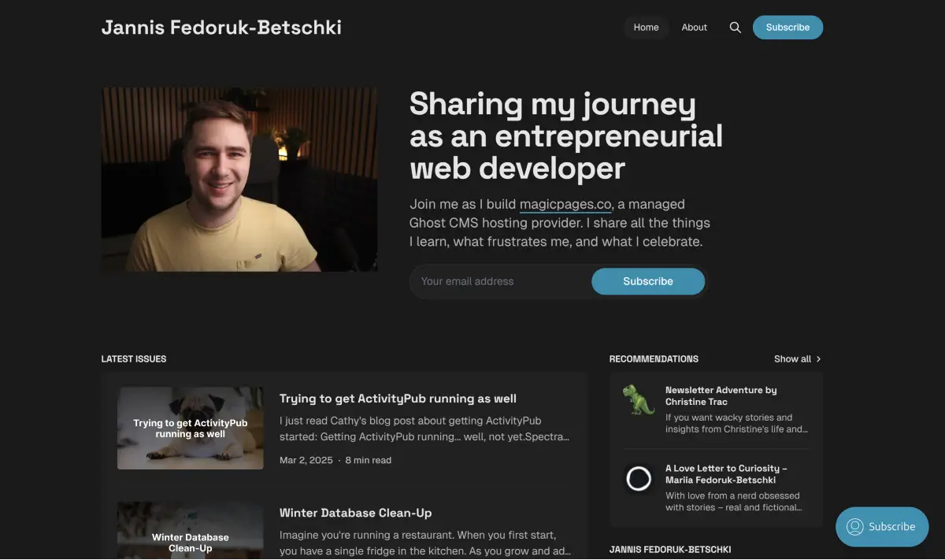Click the dinosaur icon for Newsletter Adventure
Image resolution: width=945 pixels, height=560 pixels.
click(638, 400)
